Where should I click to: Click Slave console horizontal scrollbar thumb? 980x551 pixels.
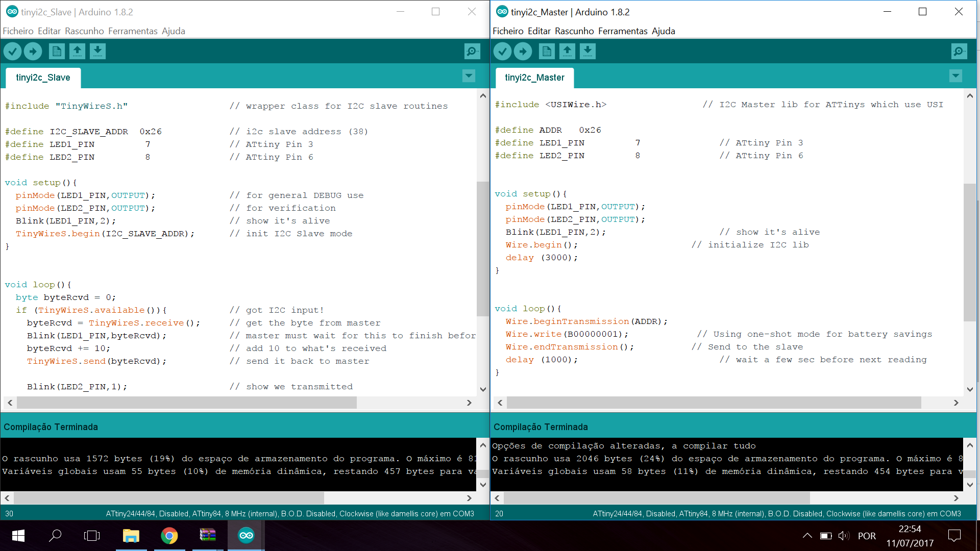(x=169, y=497)
